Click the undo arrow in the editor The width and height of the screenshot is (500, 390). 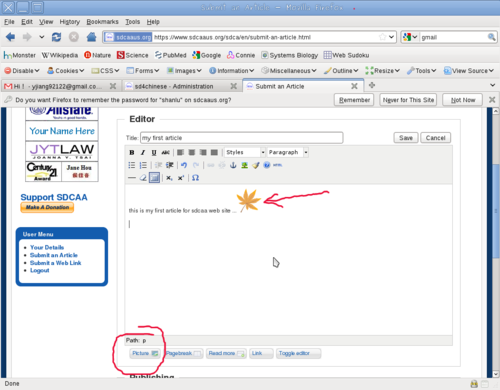point(184,165)
